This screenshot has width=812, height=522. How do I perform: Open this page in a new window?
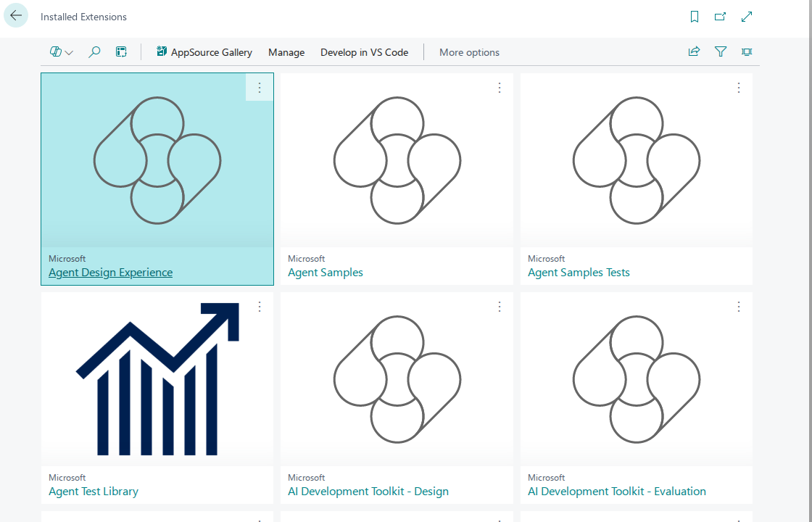[721, 17]
